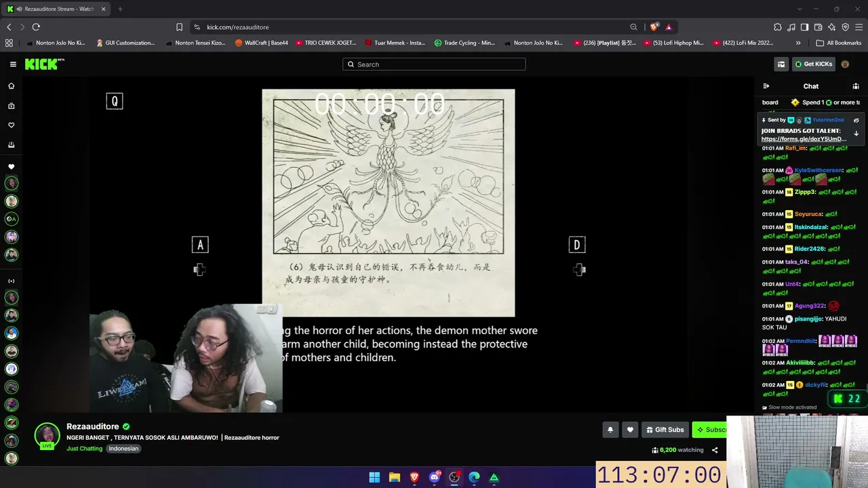Open the Kick sidebar hamburger menu
The height and width of the screenshot is (488, 868).
click(x=13, y=64)
